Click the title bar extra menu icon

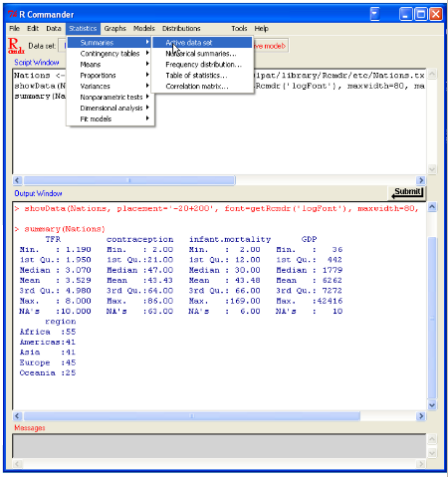[x=374, y=14]
